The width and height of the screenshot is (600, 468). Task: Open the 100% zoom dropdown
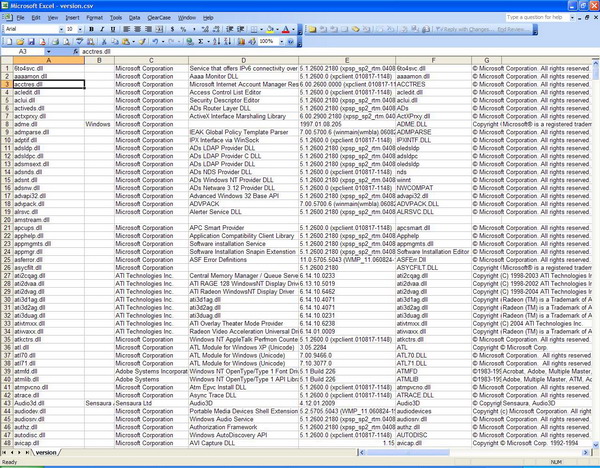pyautogui.click(x=282, y=42)
